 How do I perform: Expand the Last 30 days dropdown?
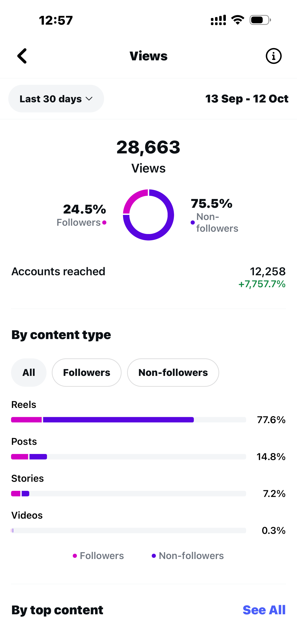[56, 99]
